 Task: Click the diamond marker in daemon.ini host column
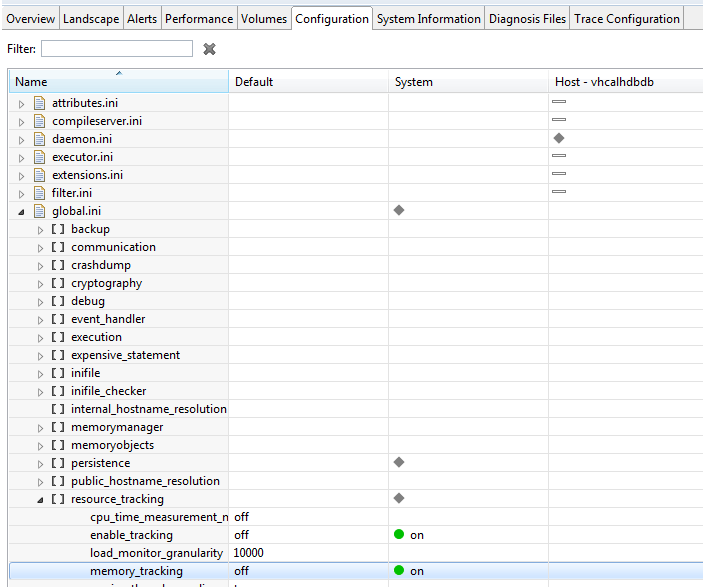[x=559, y=139]
